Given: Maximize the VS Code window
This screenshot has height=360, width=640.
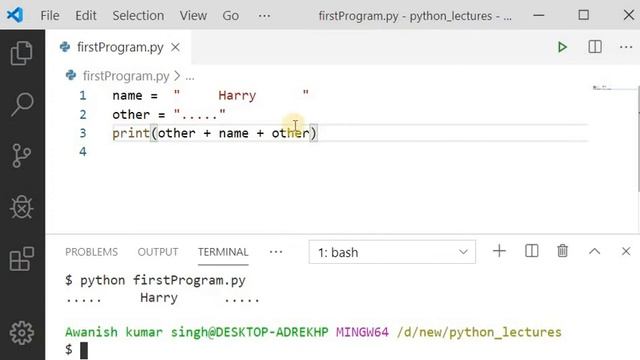Looking at the screenshot, I should (x=584, y=16).
